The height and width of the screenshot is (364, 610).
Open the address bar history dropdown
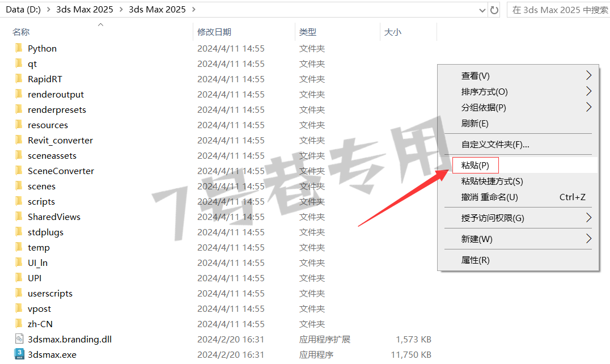pos(482,11)
